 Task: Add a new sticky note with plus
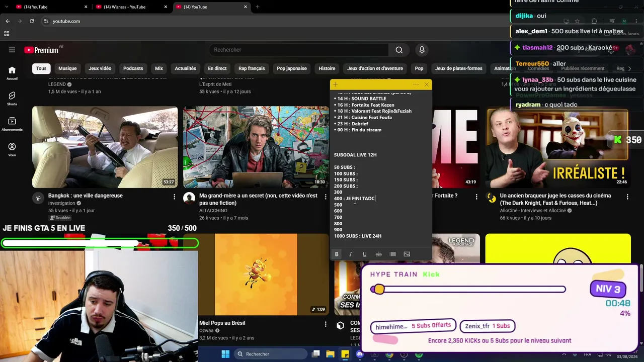[335, 84]
